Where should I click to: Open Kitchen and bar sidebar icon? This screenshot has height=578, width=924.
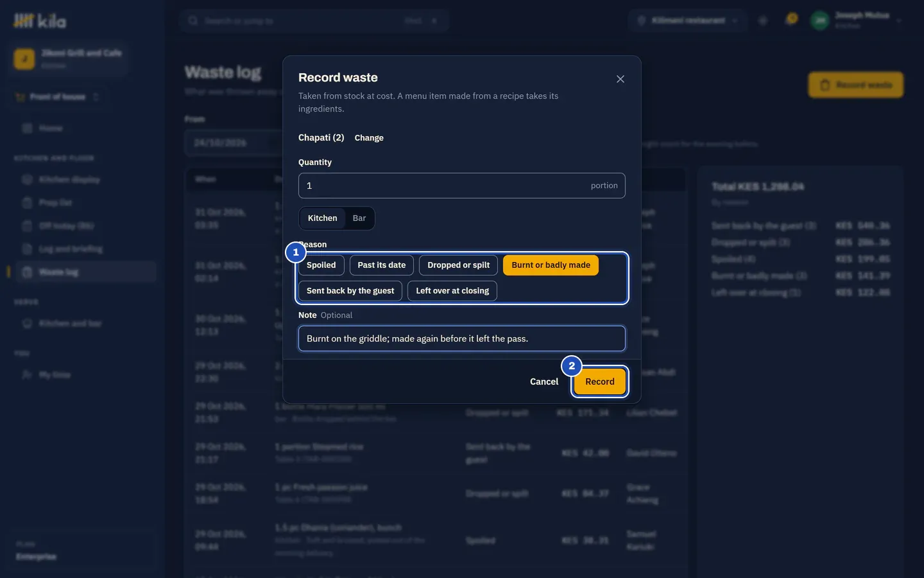tap(27, 324)
